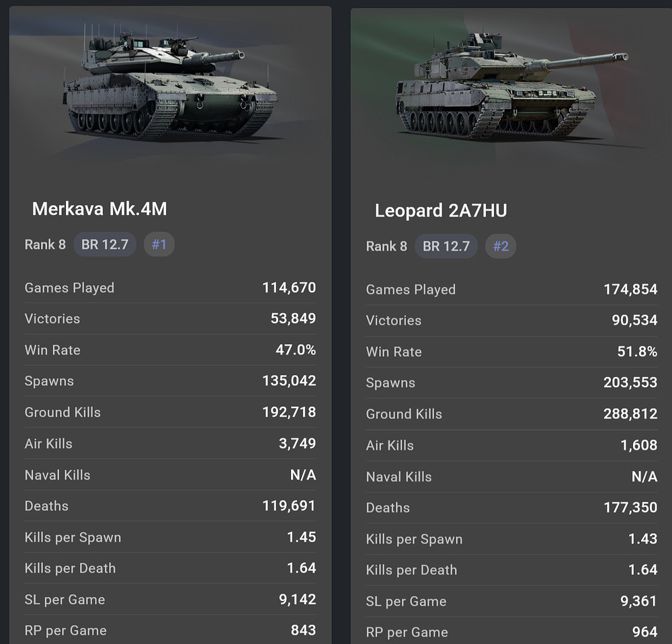The image size is (672, 644).
Task: Click Merkava's Kills per Spawn row
Action: tap(170, 537)
